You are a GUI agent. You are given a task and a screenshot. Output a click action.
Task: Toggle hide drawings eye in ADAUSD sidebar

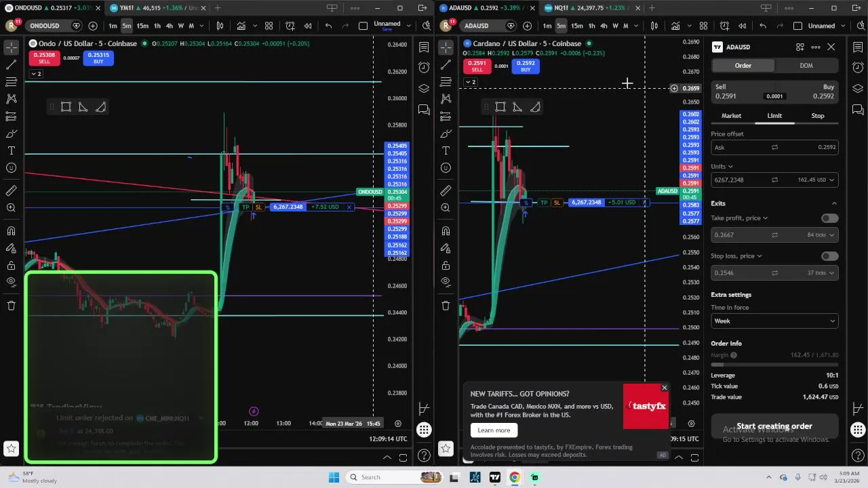tap(446, 282)
